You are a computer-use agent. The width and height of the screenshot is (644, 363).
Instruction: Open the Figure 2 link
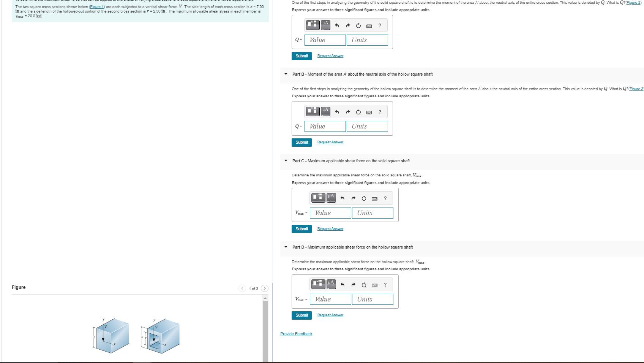pyautogui.click(x=633, y=3)
